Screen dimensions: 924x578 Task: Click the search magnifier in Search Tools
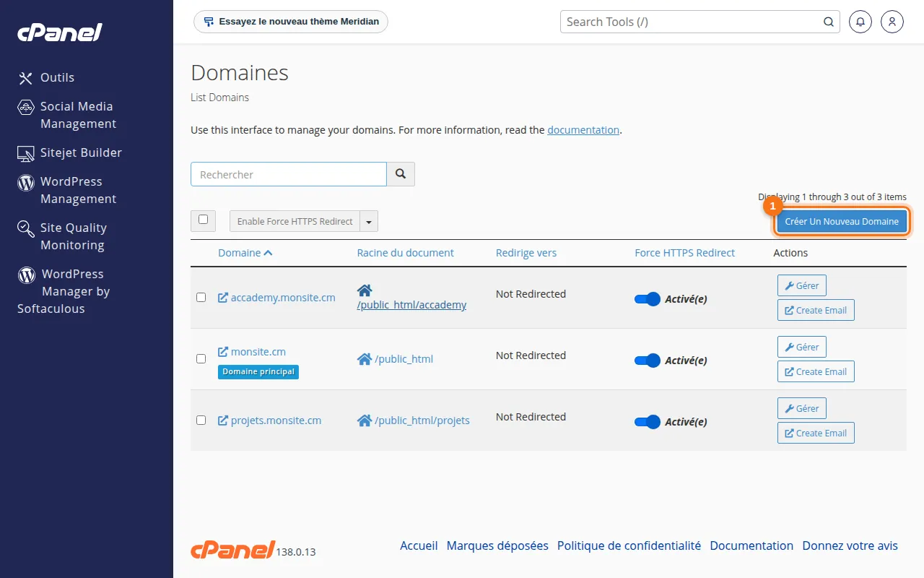pyautogui.click(x=829, y=22)
